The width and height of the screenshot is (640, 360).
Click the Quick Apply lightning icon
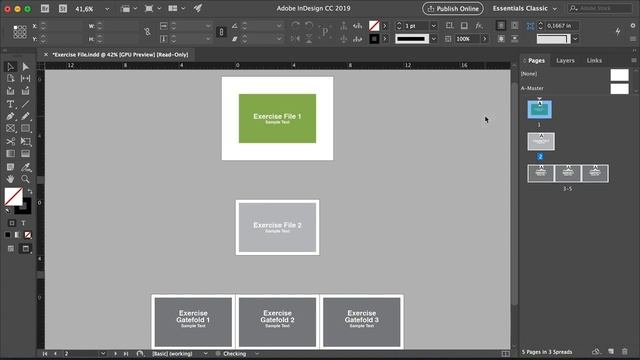click(618, 31)
